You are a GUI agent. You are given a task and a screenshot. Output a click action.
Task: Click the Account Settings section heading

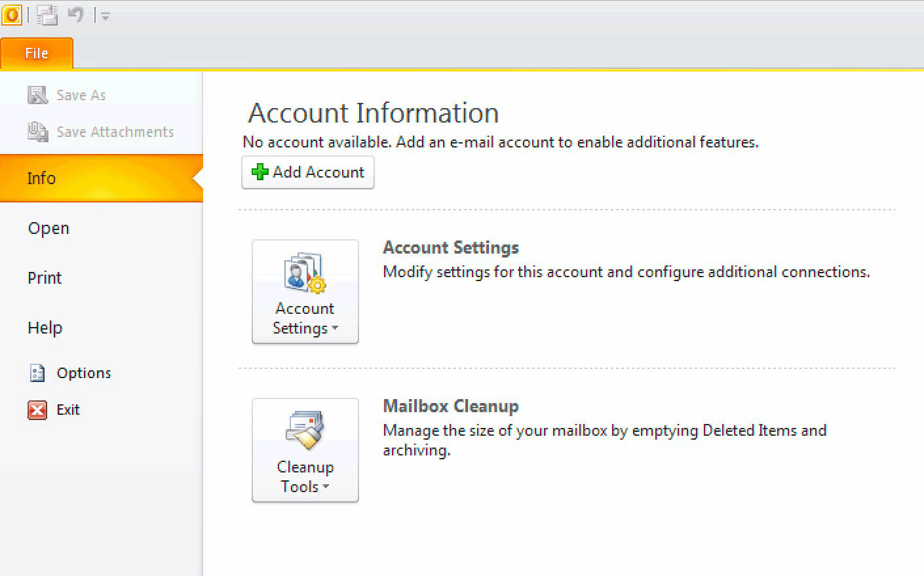pos(451,248)
